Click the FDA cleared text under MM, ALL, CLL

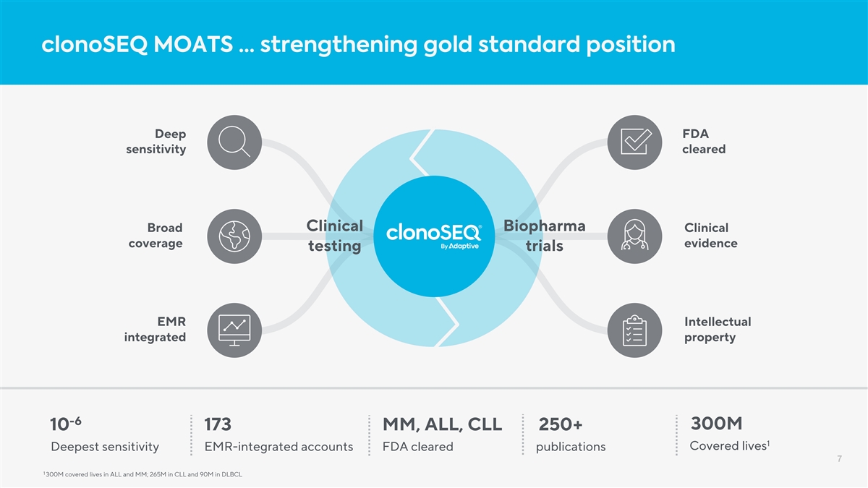417,447
